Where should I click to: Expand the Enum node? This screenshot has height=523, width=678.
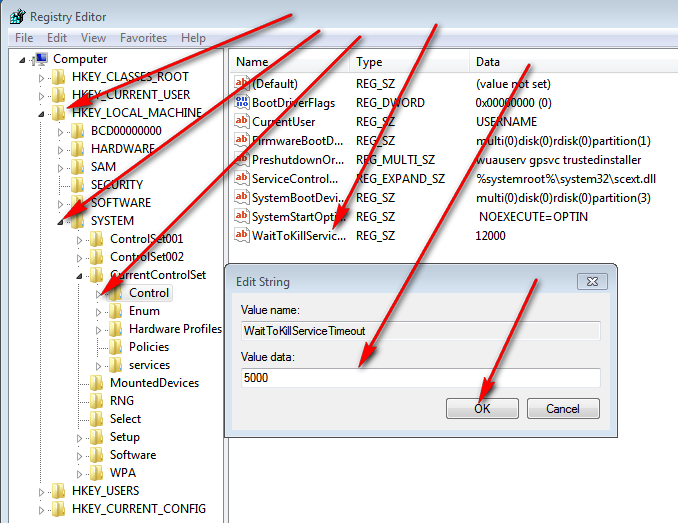coord(98,313)
